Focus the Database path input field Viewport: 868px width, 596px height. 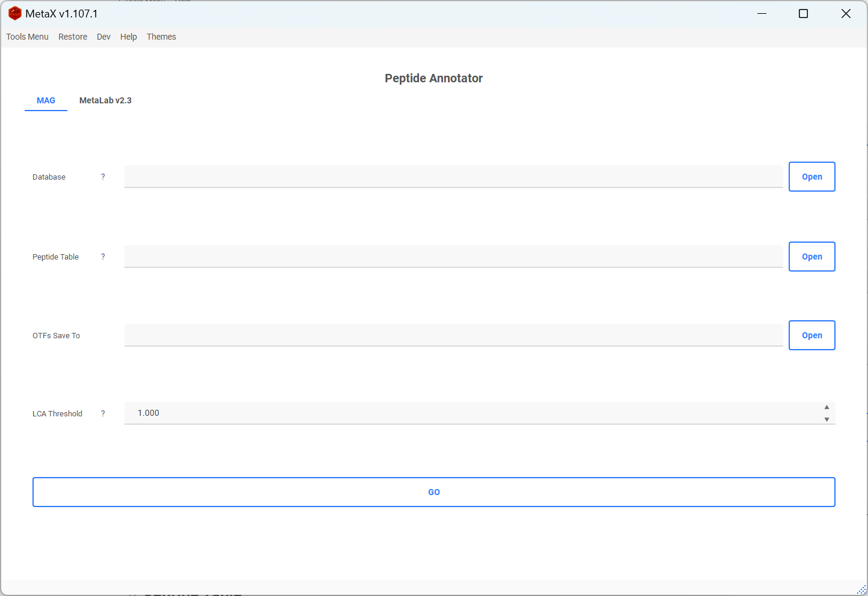(453, 177)
